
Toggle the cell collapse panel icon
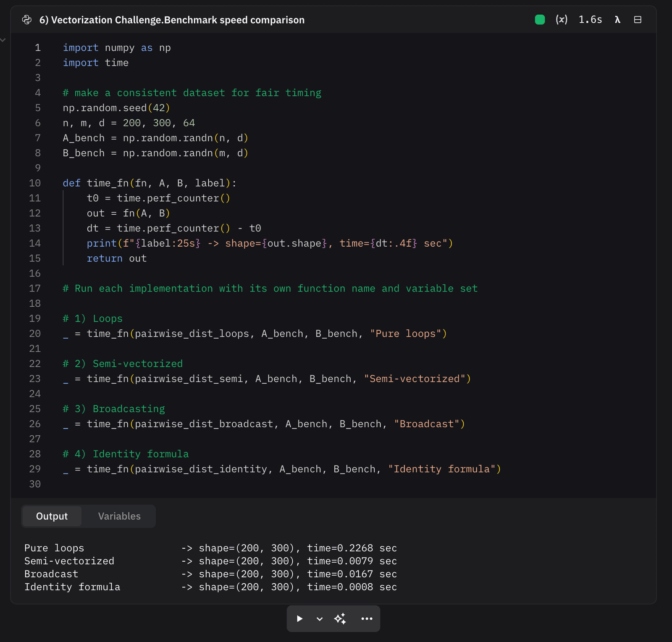pos(637,20)
